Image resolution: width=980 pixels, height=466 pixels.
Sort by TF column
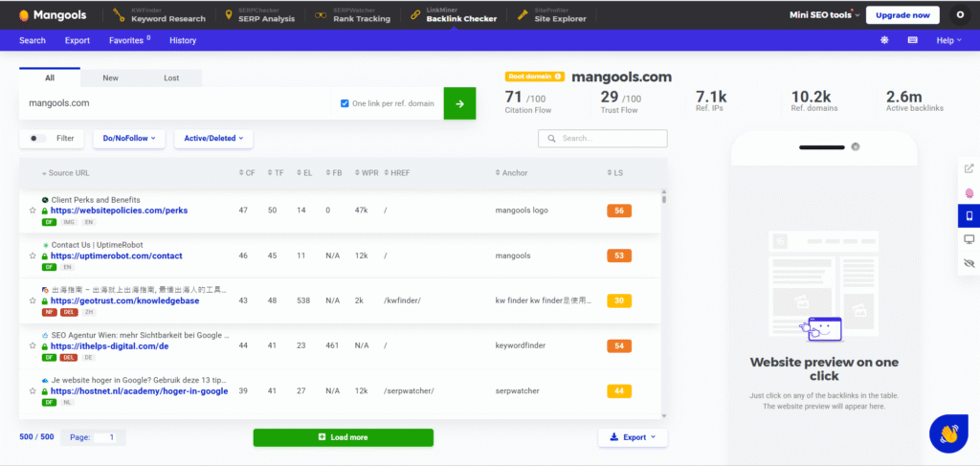pos(276,173)
